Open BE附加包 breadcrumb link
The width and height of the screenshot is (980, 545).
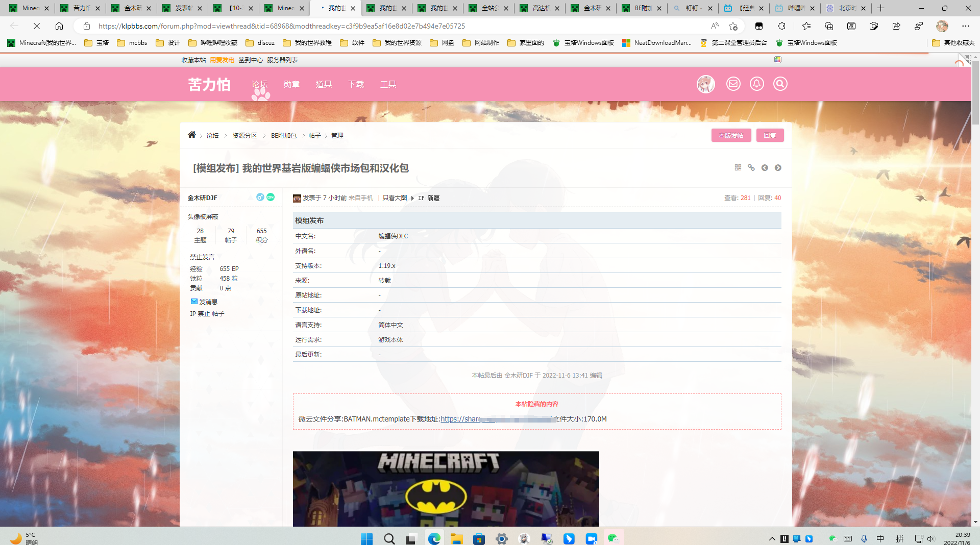coord(284,136)
